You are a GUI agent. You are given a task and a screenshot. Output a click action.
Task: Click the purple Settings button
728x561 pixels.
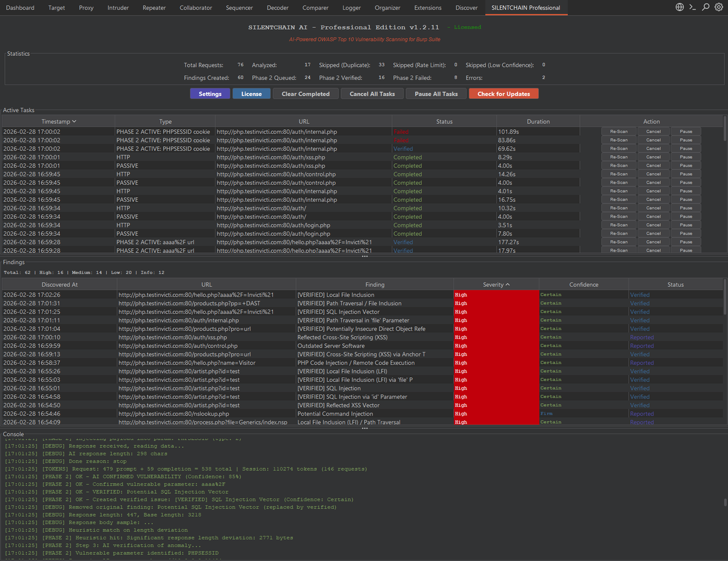[210, 94]
